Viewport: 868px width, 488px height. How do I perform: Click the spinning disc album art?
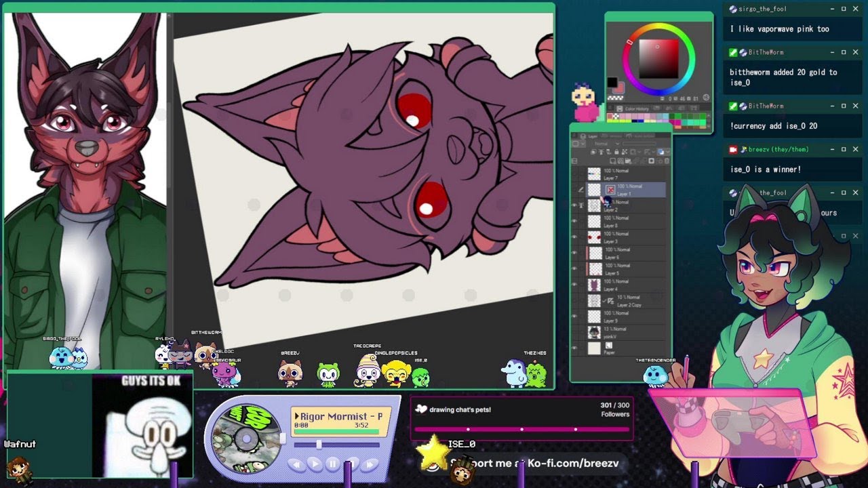[x=246, y=438]
